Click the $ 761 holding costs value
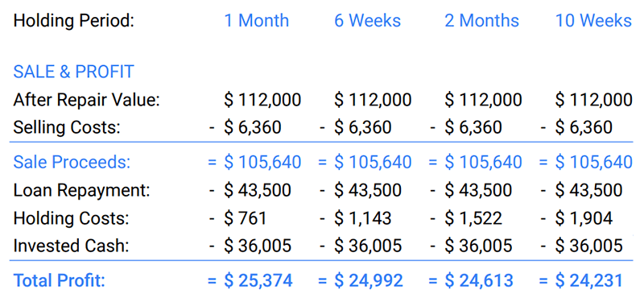 point(246,218)
